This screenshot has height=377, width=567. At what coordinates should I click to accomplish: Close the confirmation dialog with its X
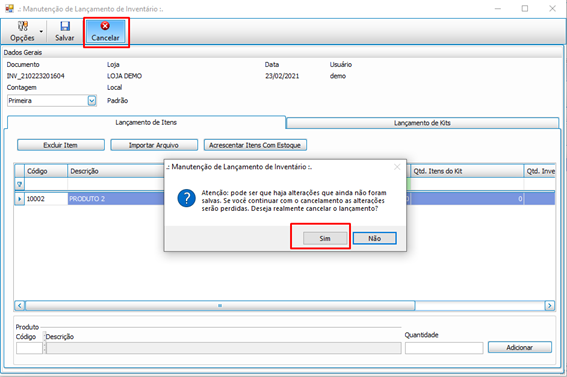click(397, 167)
